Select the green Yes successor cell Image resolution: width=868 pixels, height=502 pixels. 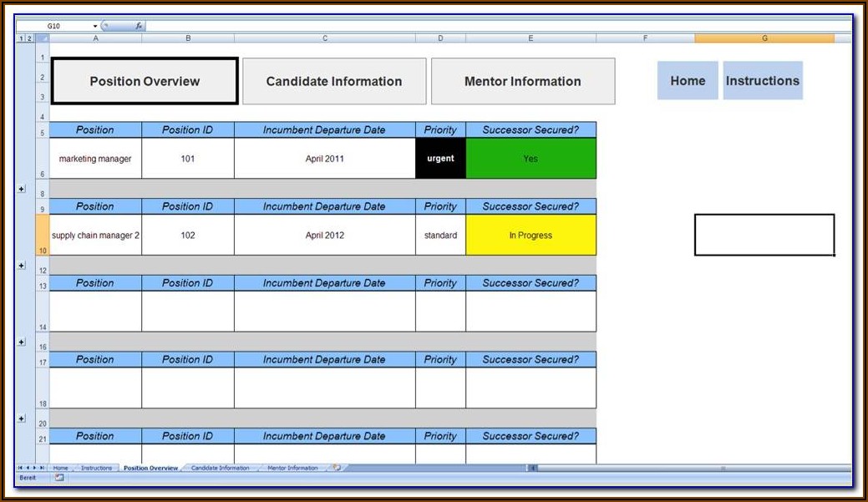coord(530,159)
